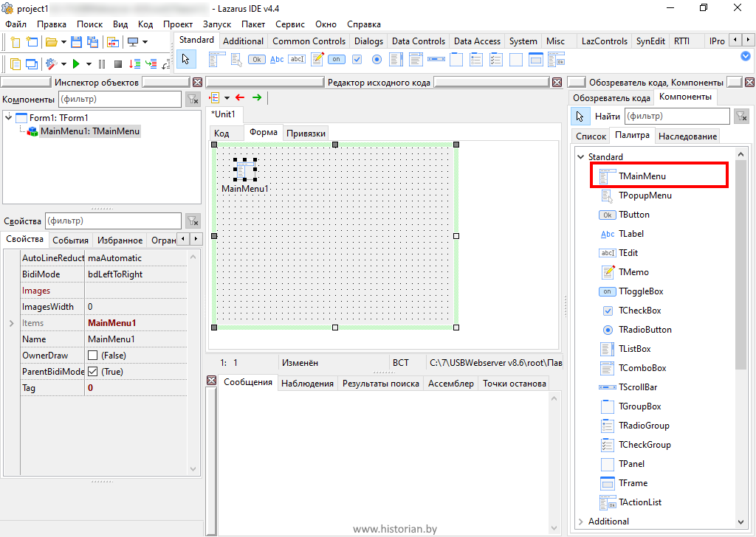Switch to the Наследование tab
The image size is (756, 537).
pos(687,136)
